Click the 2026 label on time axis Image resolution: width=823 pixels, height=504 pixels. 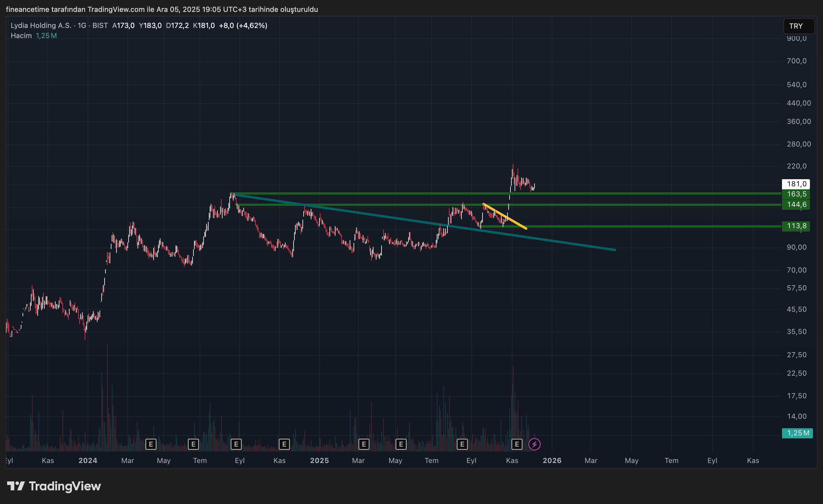pos(552,461)
